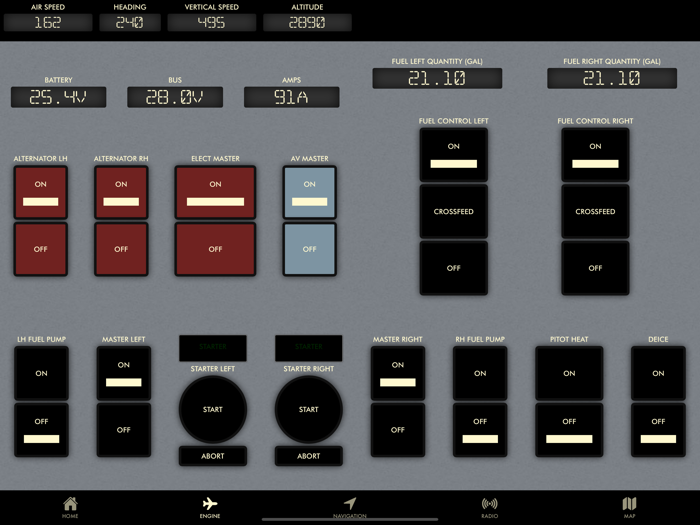Turn Alternator RH ON
The image size is (700, 525).
pyautogui.click(x=121, y=192)
